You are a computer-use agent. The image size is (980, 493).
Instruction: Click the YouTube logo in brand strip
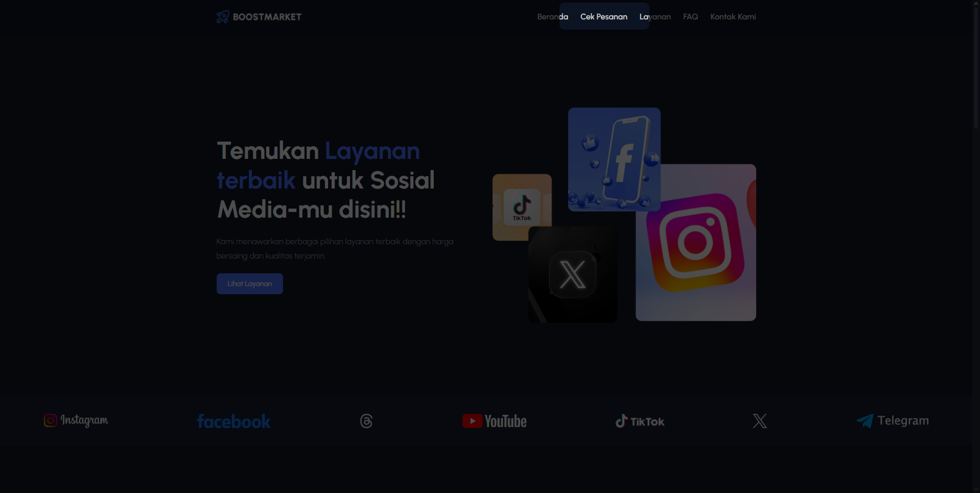[x=494, y=421]
